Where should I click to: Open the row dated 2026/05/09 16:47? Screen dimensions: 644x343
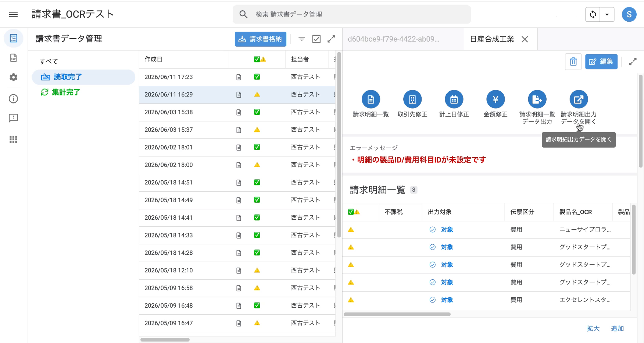tap(237, 323)
